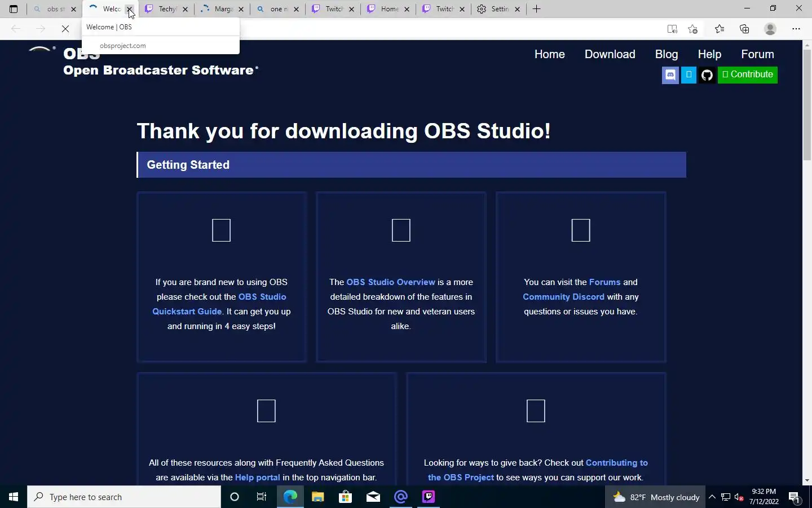Add this page to favorites star
The width and height of the screenshot is (812, 508).
693,29
